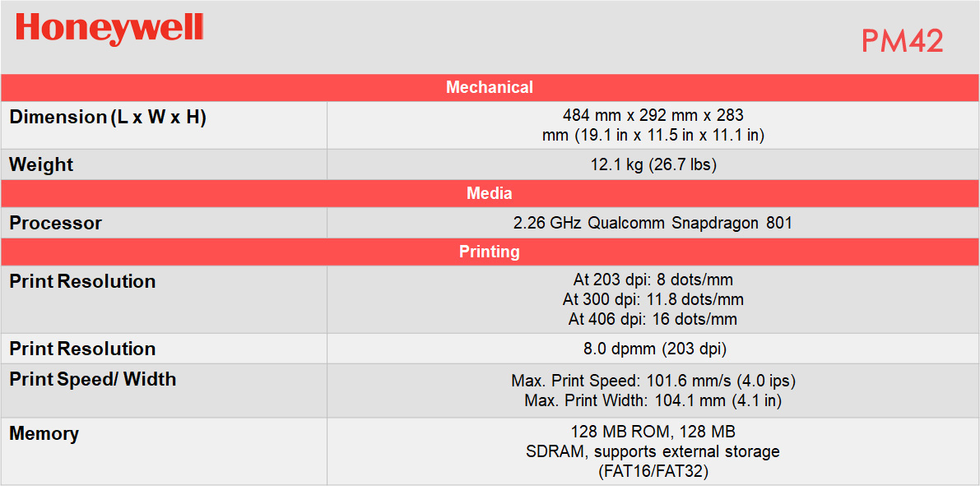
Task: Select the Mechanical section header
Action: click(x=490, y=87)
